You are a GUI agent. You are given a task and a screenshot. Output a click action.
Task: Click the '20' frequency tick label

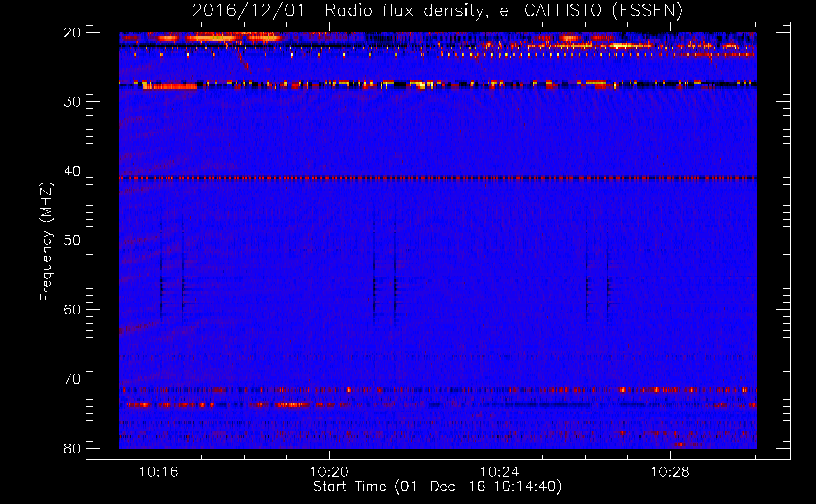tap(73, 33)
